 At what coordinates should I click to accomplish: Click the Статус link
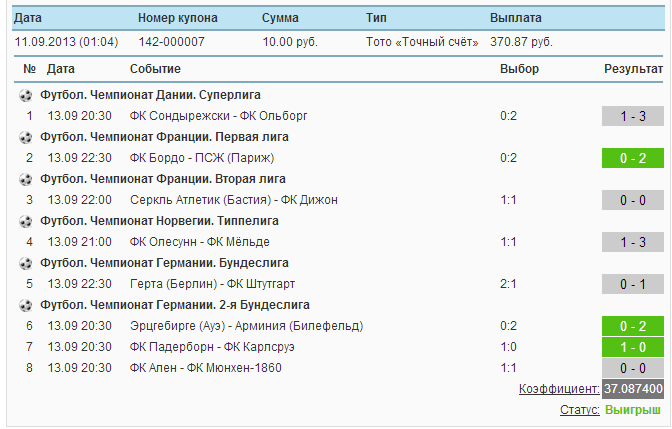coord(580,410)
